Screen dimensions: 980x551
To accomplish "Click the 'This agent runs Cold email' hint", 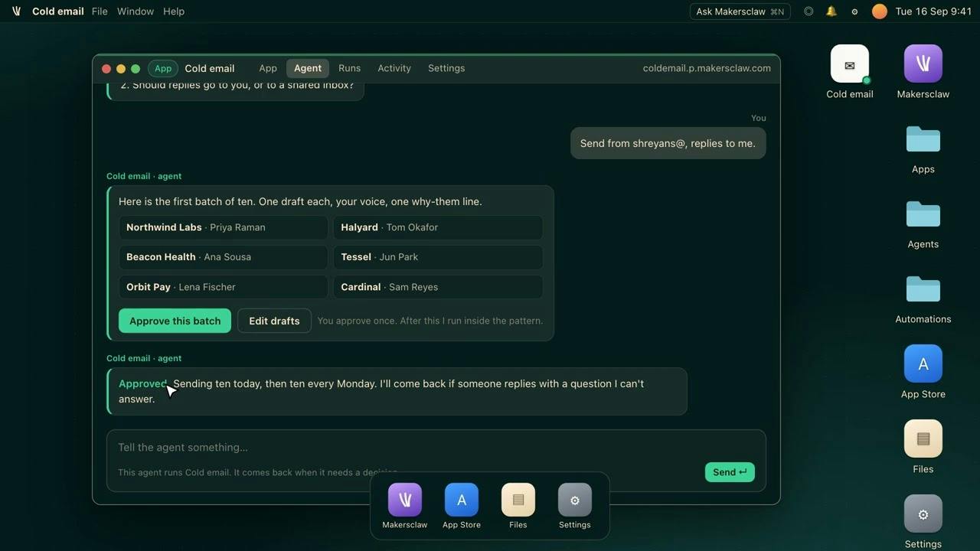I will tap(257, 472).
